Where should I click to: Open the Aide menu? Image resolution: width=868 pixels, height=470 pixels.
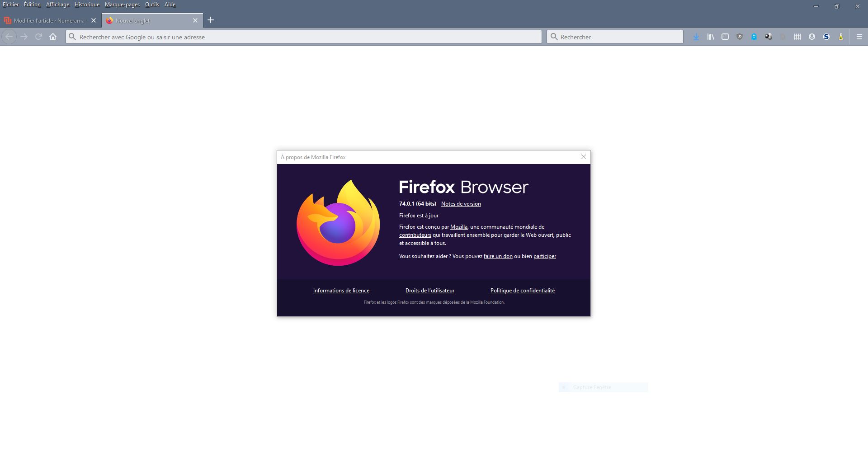(170, 5)
